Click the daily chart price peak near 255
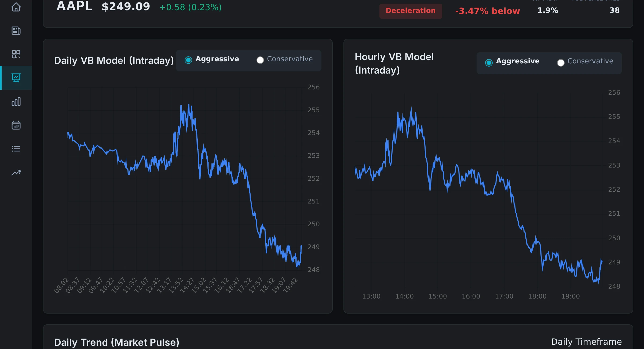This screenshot has height=349, width=644. click(189, 105)
